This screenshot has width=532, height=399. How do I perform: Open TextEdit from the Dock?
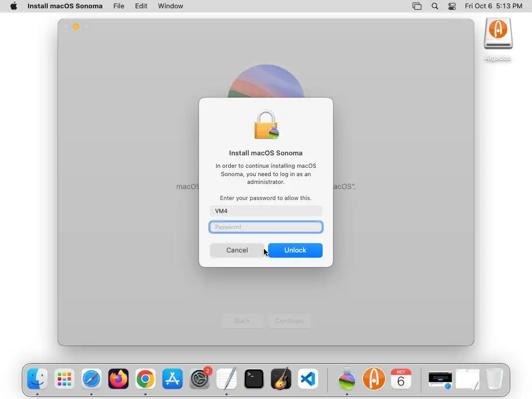[x=227, y=379]
